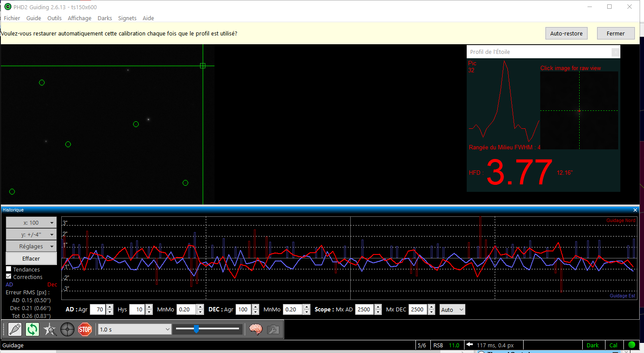
Task: Open the Réglages dropdown
Action: pos(31,247)
